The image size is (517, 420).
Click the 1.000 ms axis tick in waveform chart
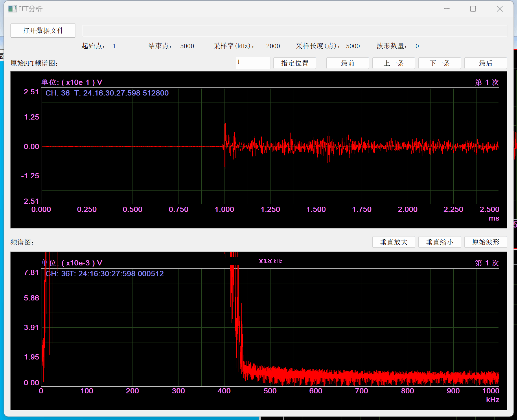coord(224,209)
